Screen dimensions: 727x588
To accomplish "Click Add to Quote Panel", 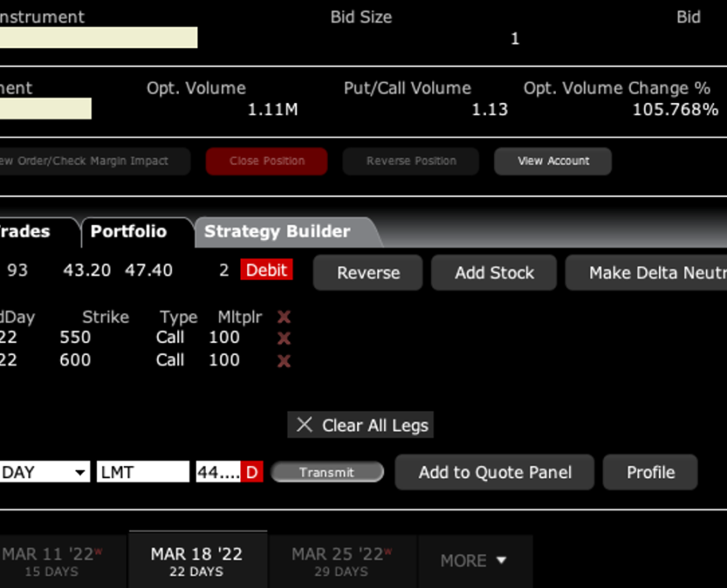I will tap(495, 472).
